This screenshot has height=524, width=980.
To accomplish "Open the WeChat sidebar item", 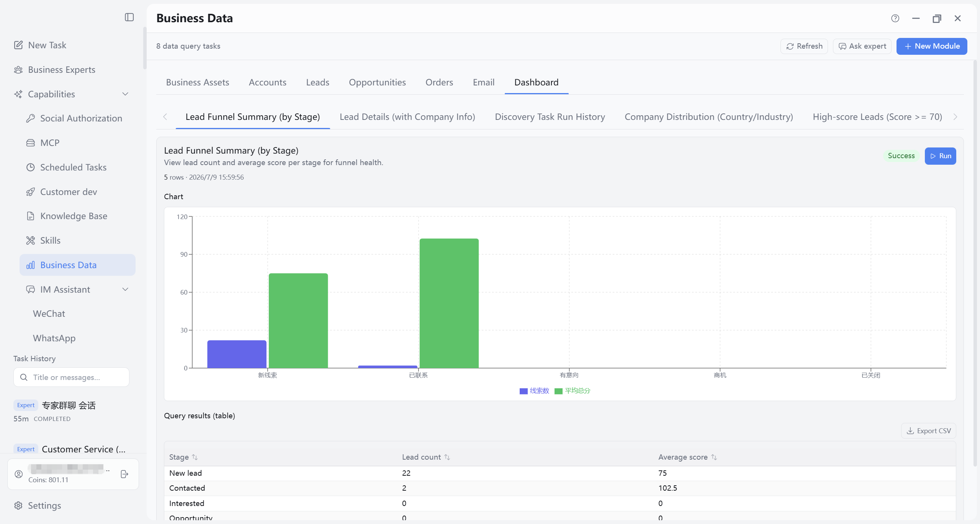I will point(49,314).
